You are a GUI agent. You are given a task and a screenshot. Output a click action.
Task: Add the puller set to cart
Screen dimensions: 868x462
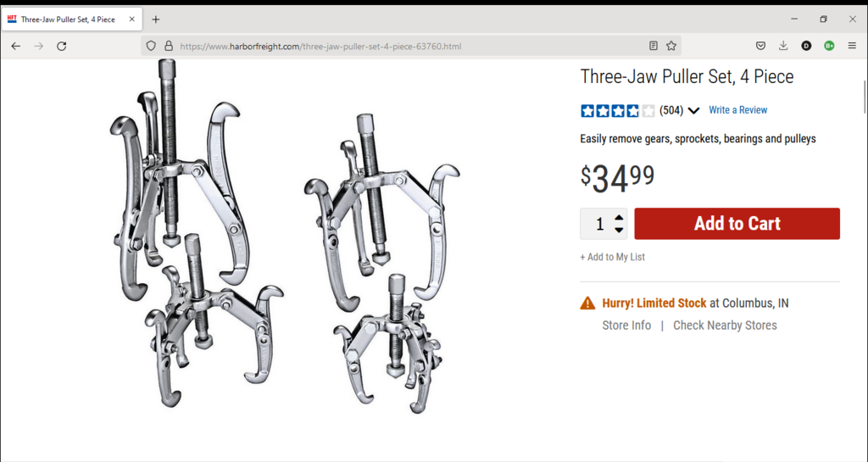[737, 224]
